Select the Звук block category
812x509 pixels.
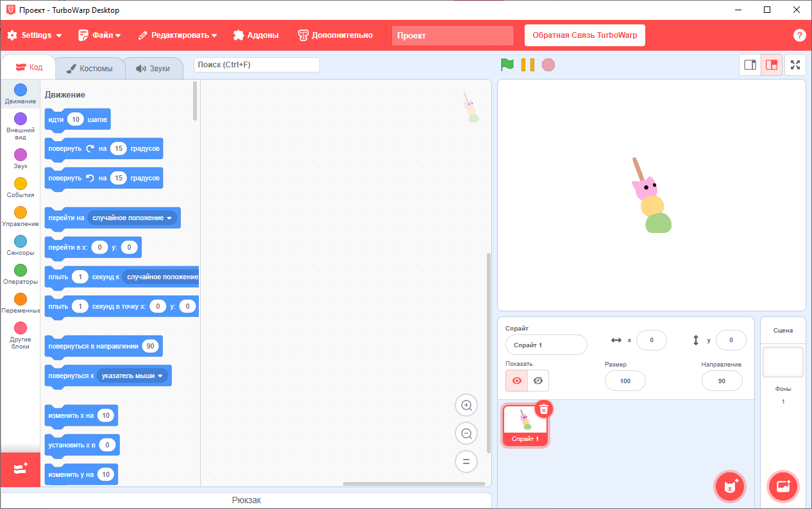20,157
